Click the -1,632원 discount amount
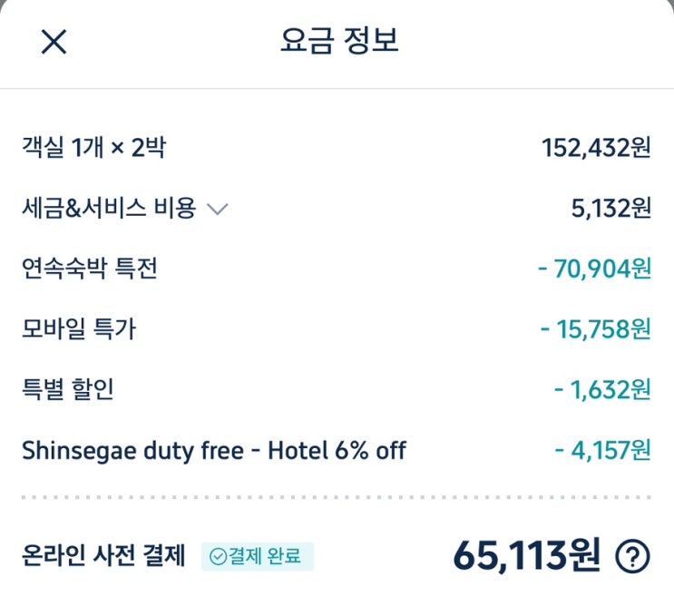Viewport: 674px width, 616px height. [x=602, y=390]
